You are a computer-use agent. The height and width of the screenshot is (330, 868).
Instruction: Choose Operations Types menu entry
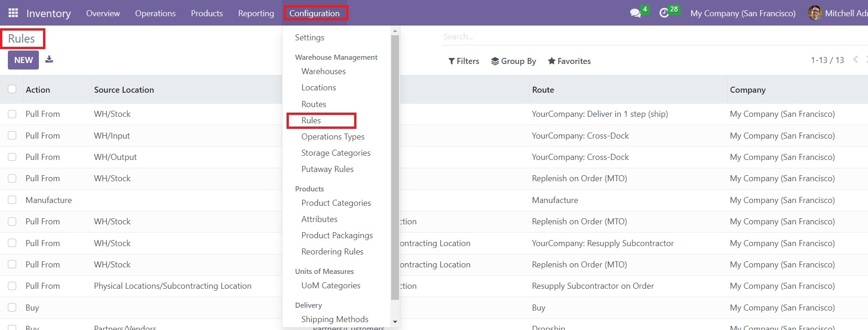coord(333,137)
